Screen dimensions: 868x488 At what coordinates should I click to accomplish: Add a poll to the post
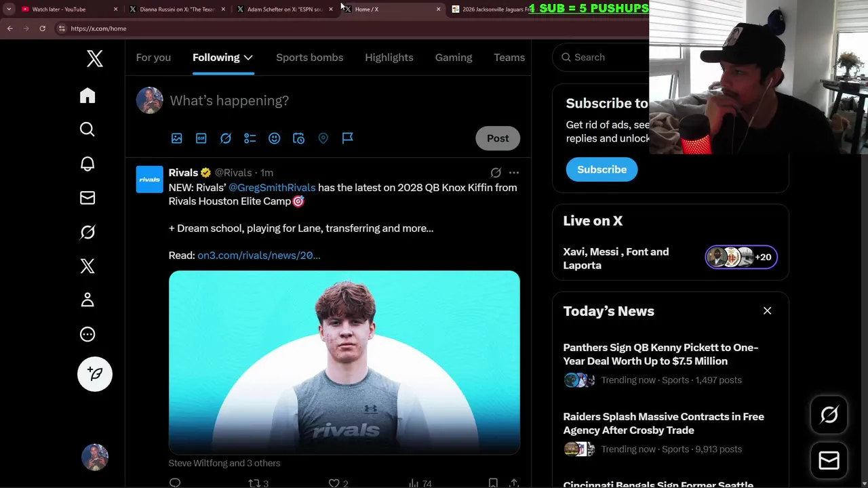tap(250, 138)
